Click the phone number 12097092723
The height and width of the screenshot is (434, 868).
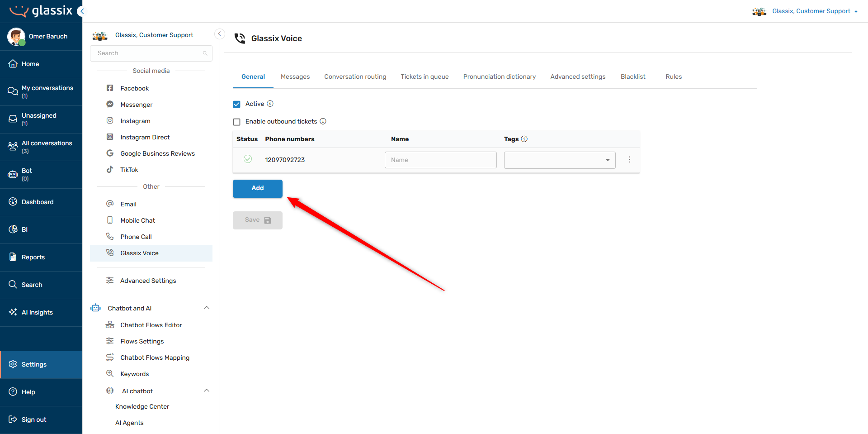tap(285, 160)
